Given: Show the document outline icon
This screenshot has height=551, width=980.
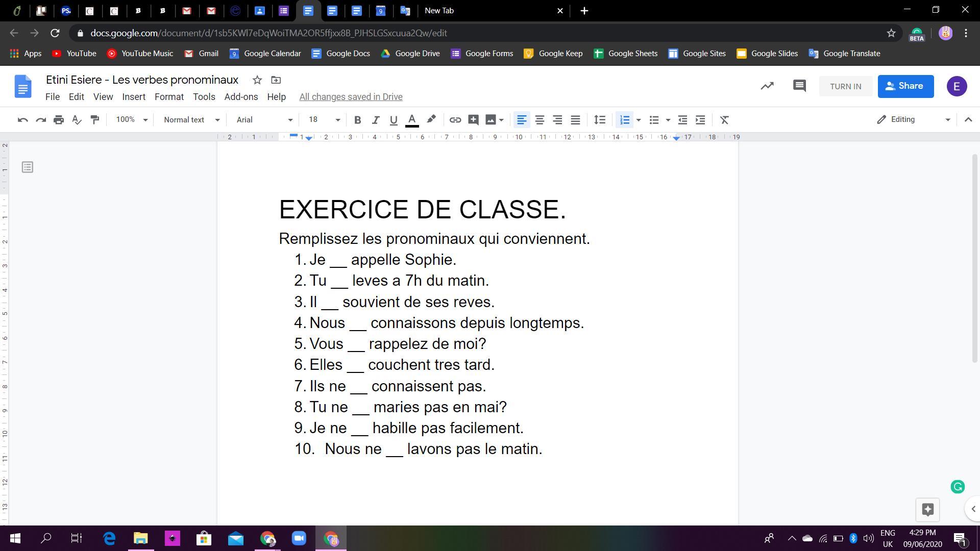Looking at the screenshot, I should tap(28, 167).
